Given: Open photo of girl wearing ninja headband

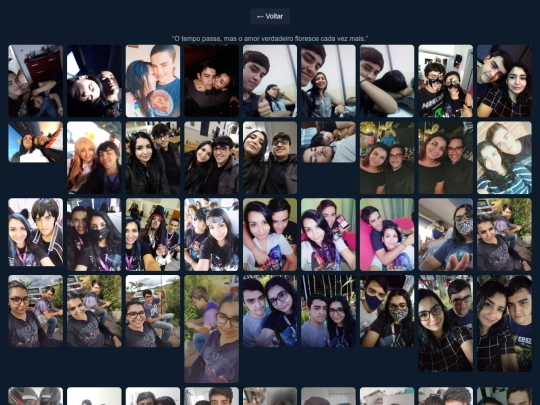Looking at the screenshot, I should pos(211,234).
